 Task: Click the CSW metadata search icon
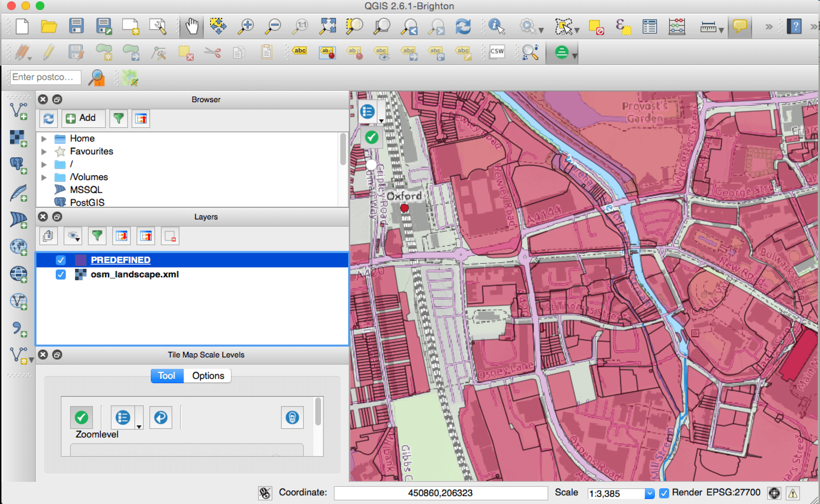pos(497,52)
